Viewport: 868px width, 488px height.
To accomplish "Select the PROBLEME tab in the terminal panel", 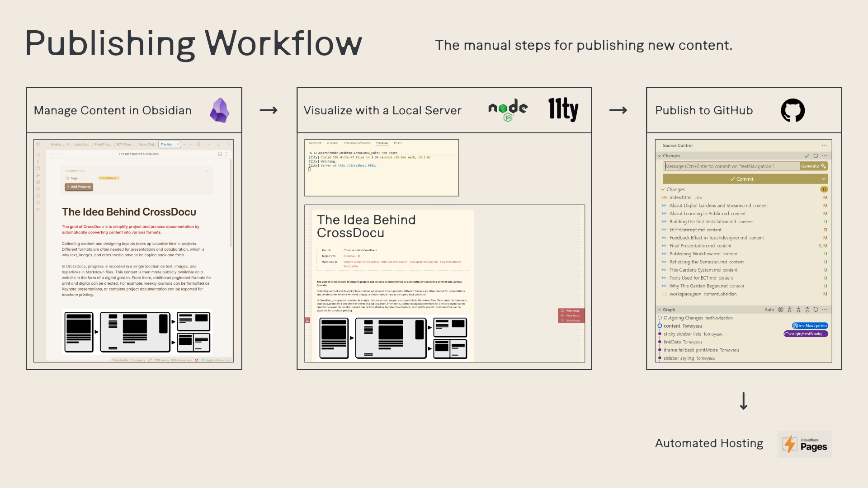I will (315, 143).
